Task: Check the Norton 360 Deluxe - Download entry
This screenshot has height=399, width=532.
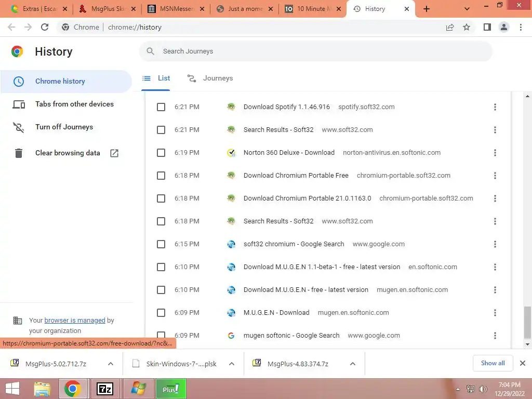Action: (161, 153)
